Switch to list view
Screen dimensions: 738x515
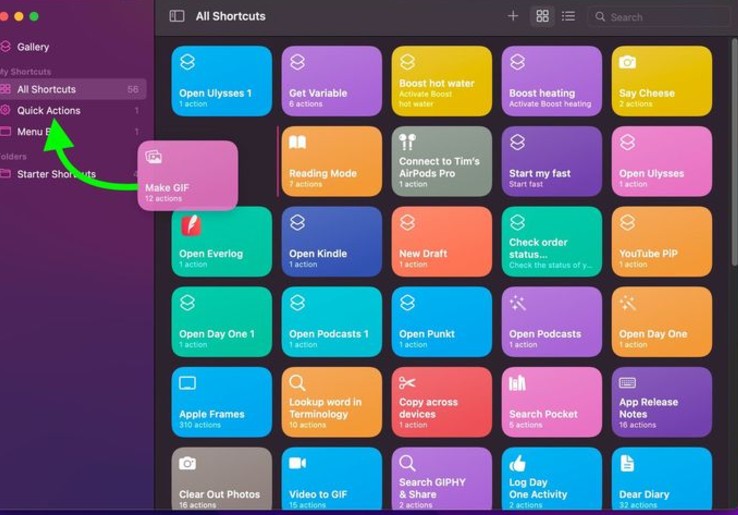(x=568, y=16)
